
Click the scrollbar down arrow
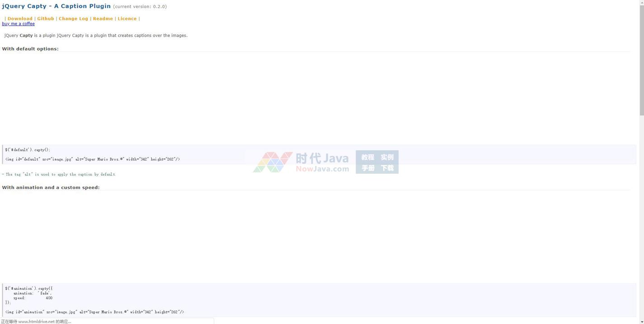pyautogui.click(x=641, y=321)
